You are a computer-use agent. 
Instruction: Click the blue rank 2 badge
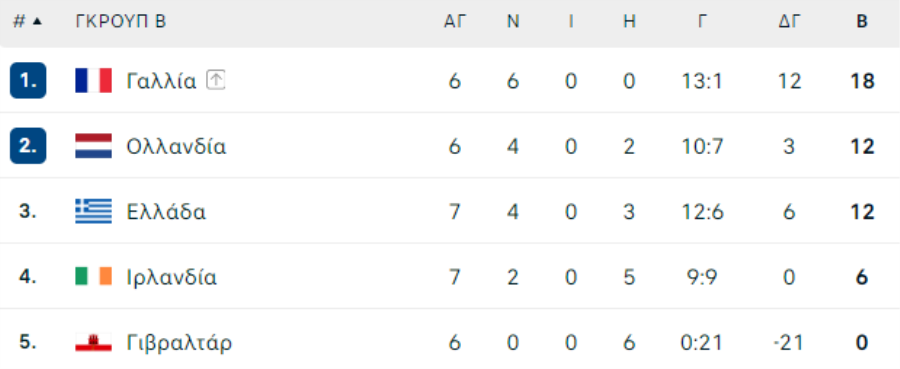(28, 146)
